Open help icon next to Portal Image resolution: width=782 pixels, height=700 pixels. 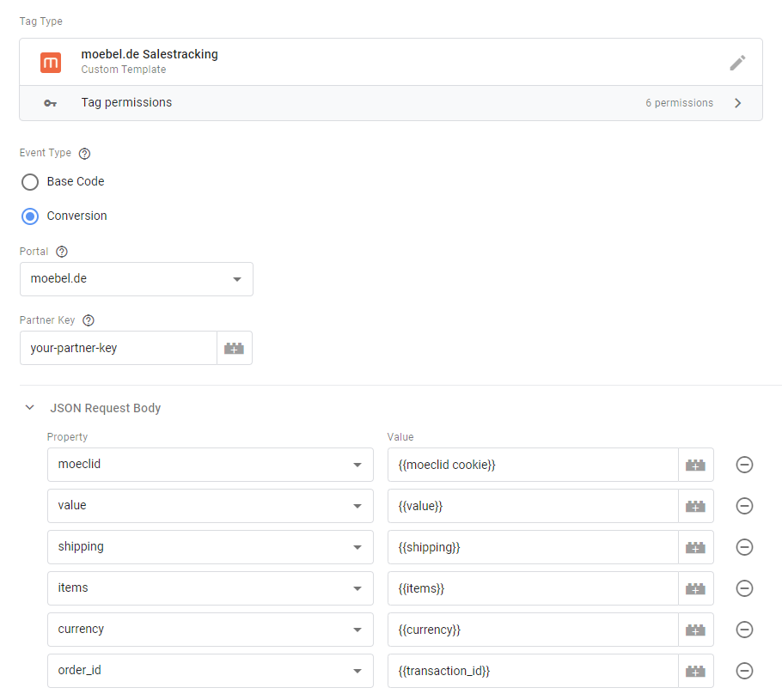(x=62, y=252)
